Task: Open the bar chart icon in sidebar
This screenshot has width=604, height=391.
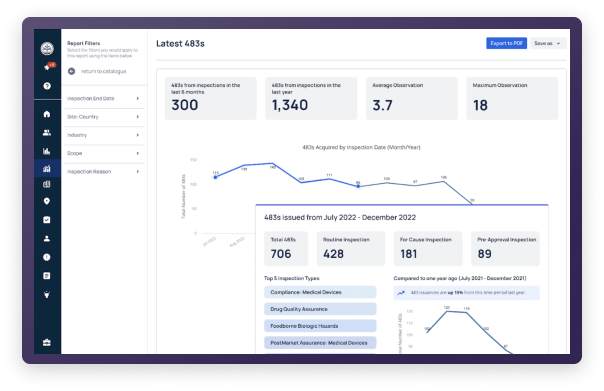Action: tap(47, 151)
